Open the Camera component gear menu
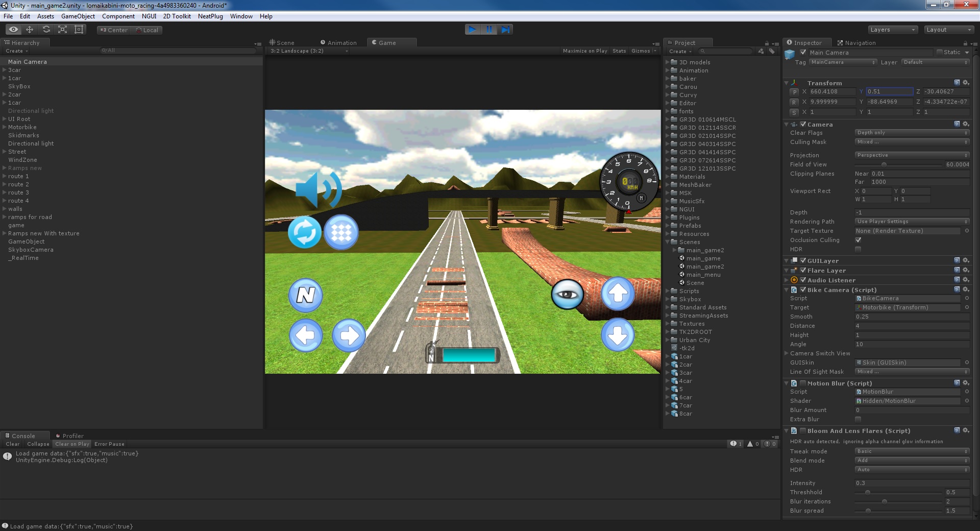Screen dimensions: 980x531 [966, 124]
